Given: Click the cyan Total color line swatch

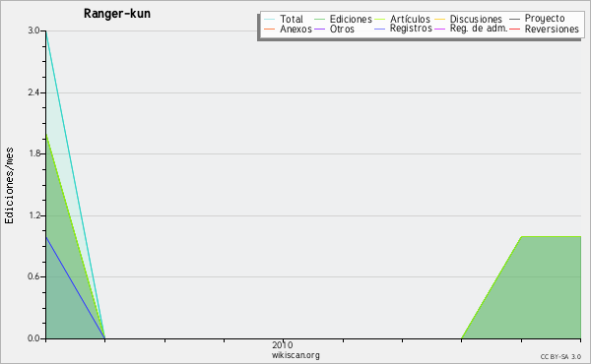Looking at the screenshot, I should click(x=270, y=19).
